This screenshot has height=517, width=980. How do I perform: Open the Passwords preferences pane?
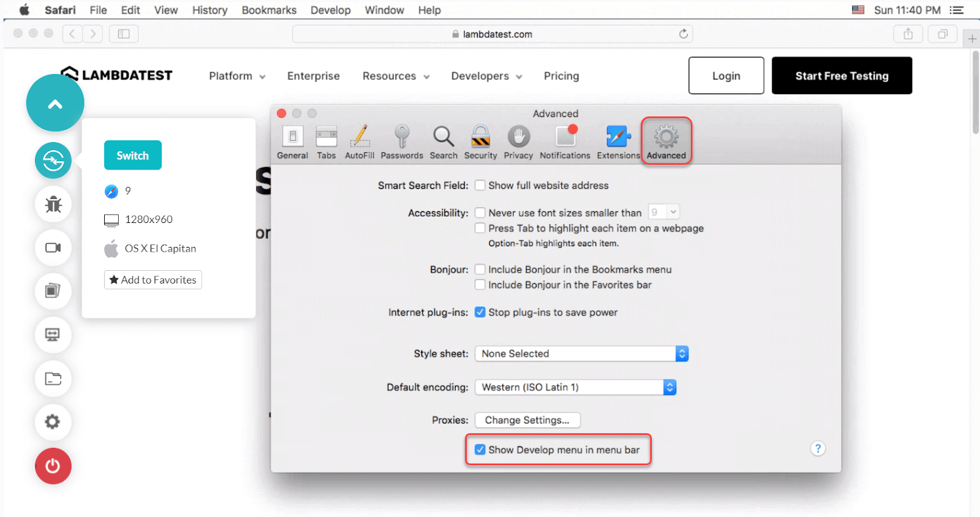coord(402,142)
